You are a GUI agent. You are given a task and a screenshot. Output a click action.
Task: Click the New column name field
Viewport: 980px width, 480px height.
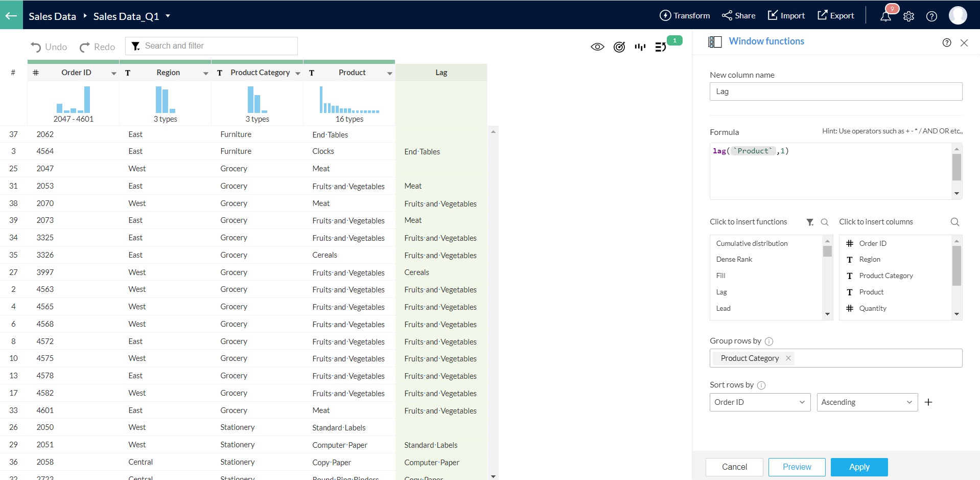[x=835, y=92]
